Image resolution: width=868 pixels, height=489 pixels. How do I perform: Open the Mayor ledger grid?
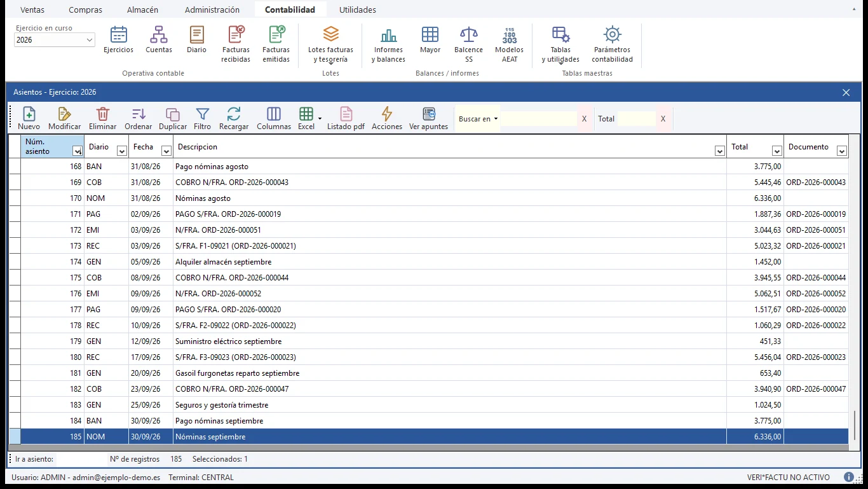(x=430, y=39)
